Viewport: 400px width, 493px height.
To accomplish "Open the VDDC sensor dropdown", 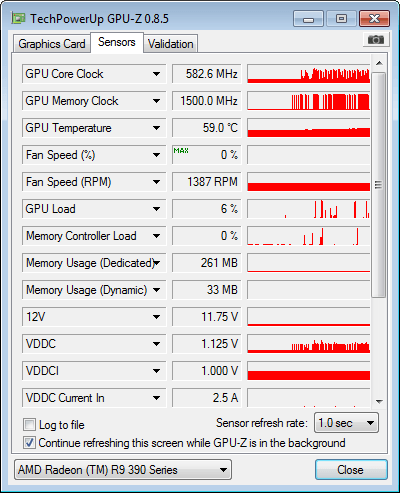I will click(x=156, y=344).
